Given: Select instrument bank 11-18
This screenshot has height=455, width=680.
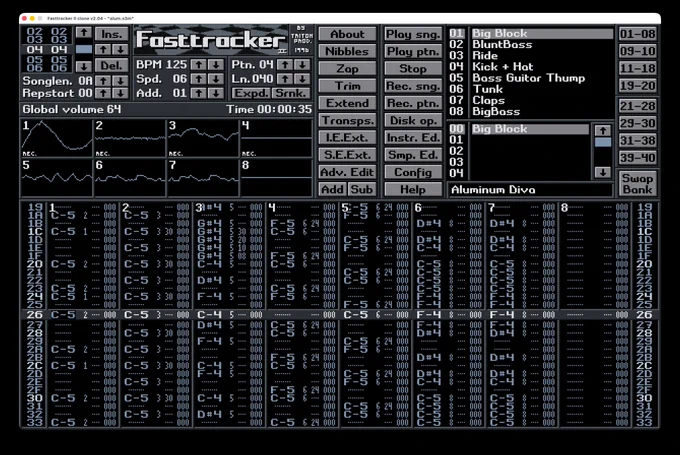Looking at the screenshot, I should pos(637,69).
